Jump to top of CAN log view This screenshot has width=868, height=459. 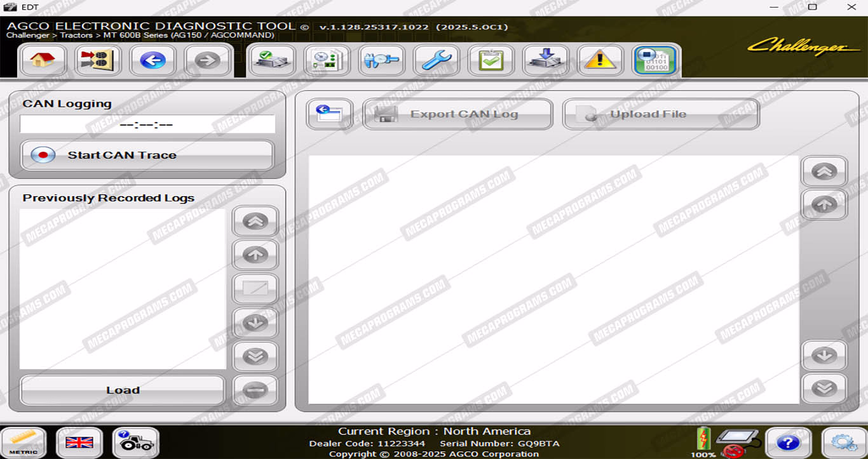point(824,171)
